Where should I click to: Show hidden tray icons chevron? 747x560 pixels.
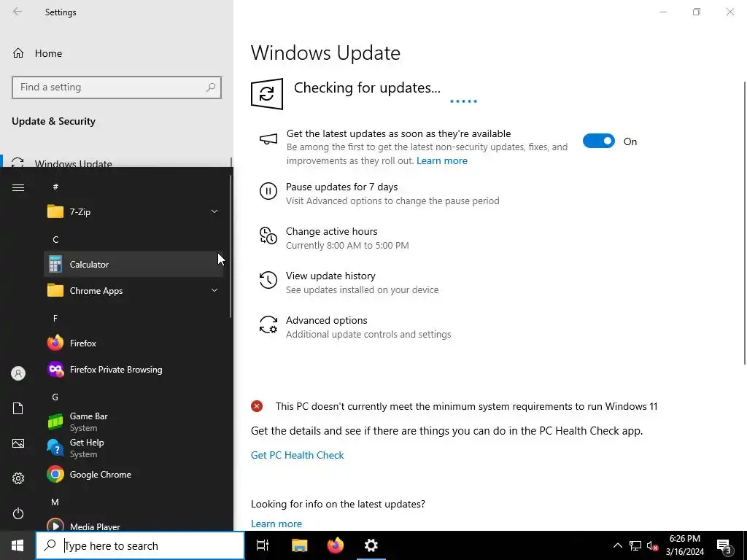point(617,545)
